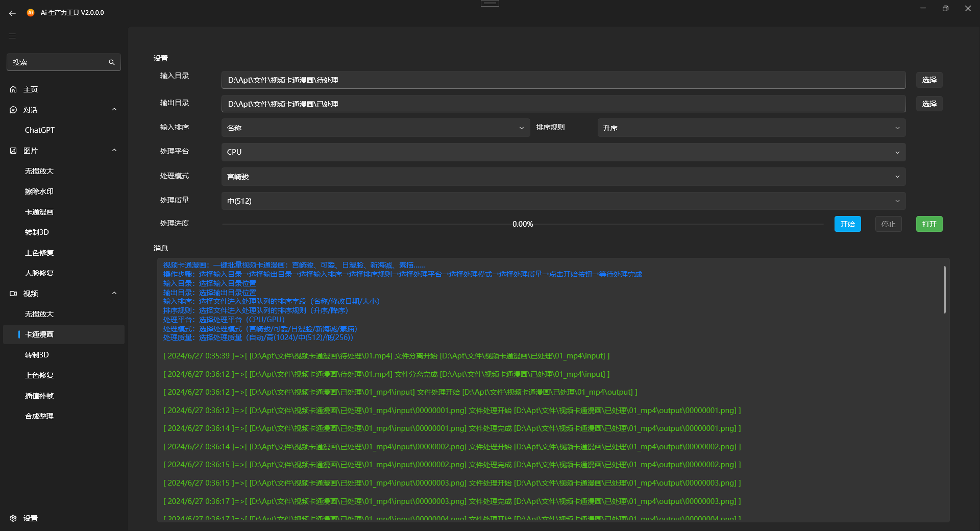Click the 输入目录 path field
The height and width of the screenshot is (531, 980).
tap(563, 80)
